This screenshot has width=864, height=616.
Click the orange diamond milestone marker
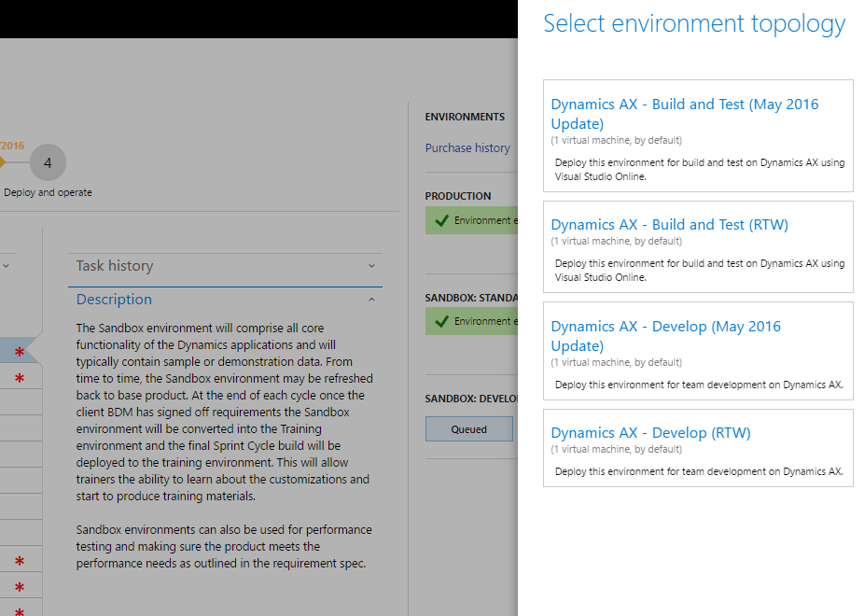(x=2, y=162)
